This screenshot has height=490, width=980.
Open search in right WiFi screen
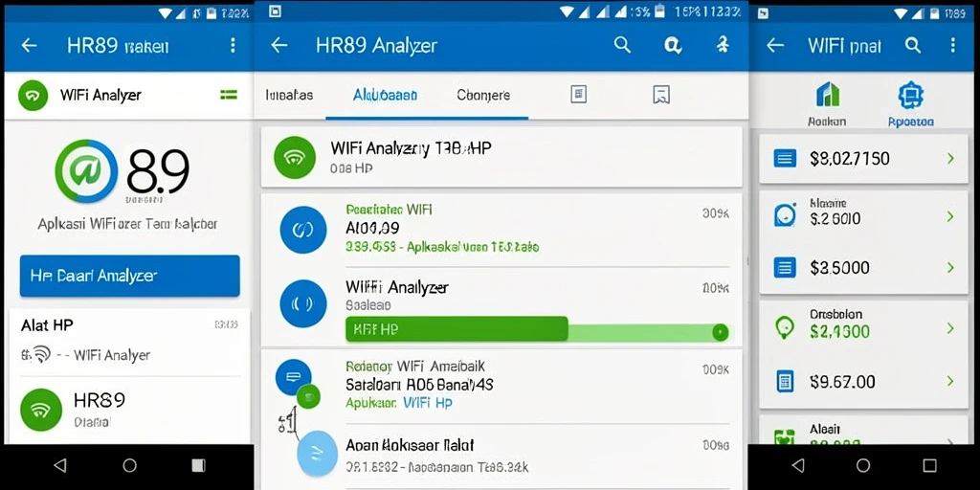pyautogui.click(x=913, y=44)
